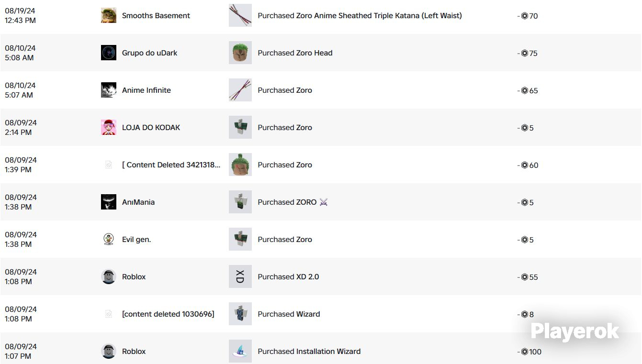Image resolution: width=642 pixels, height=364 pixels.
Task: Open the Smooths Basement seller link
Action: 156,16
